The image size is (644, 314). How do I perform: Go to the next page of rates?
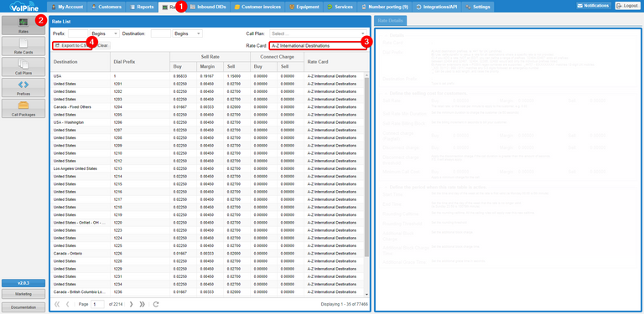131,304
